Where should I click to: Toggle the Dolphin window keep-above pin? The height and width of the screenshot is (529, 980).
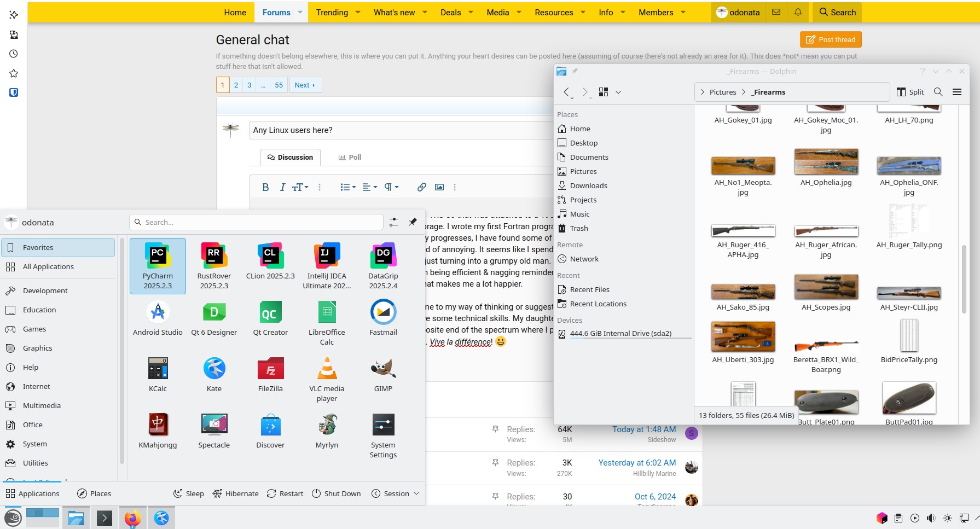[x=575, y=71]
